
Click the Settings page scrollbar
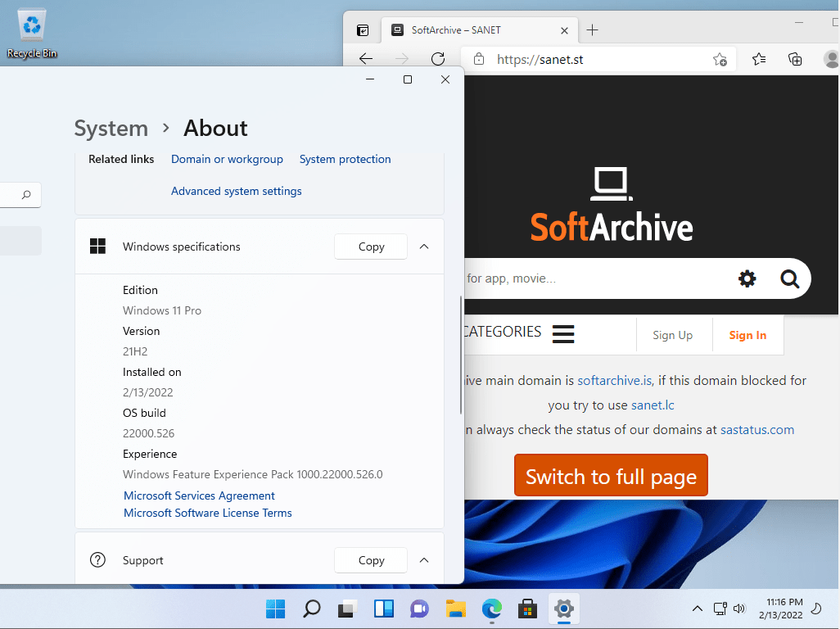pyautogui.click(x=461, y=355)
